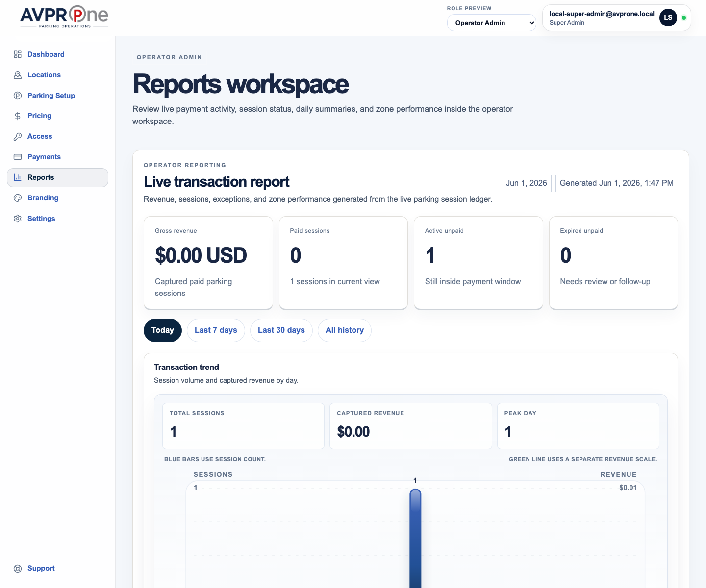The image size is (706, 588).
Task: Open the Role Preview dropdown
Action: pos(492,23)
